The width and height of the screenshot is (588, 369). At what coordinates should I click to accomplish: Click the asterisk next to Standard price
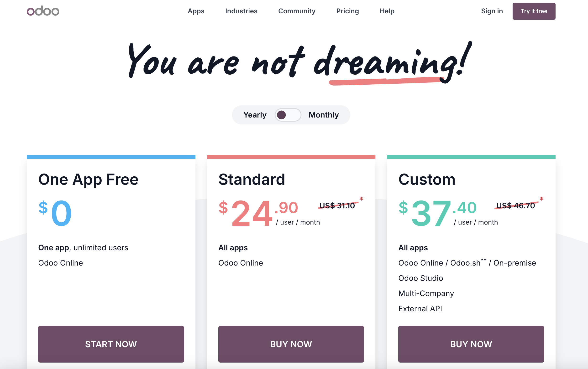362,200
